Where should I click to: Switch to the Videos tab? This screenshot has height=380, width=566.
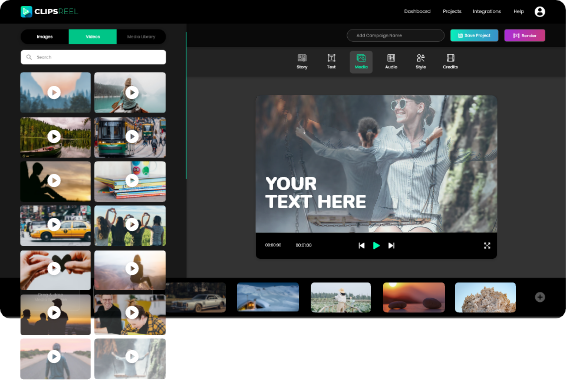[x=93, y=36]
